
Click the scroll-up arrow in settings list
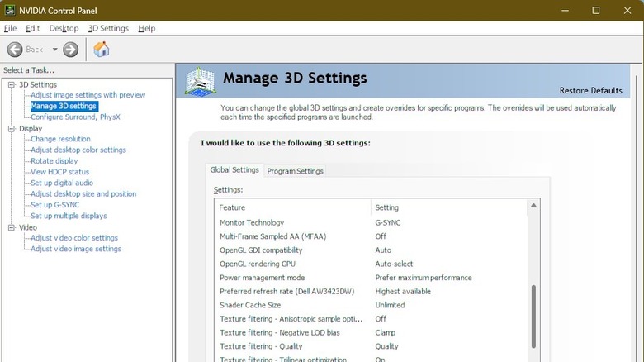point(534,206)
